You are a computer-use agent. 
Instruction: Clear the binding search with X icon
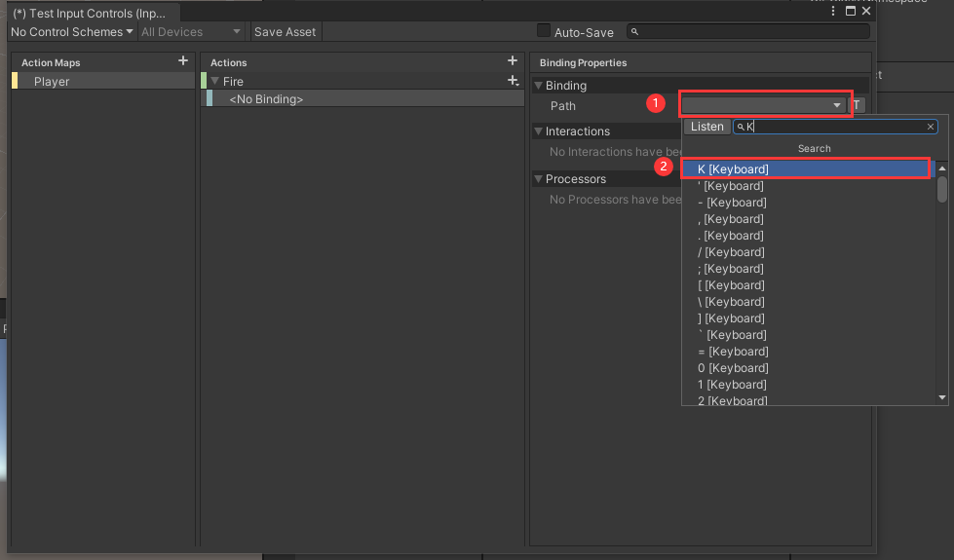pos(931,127)
